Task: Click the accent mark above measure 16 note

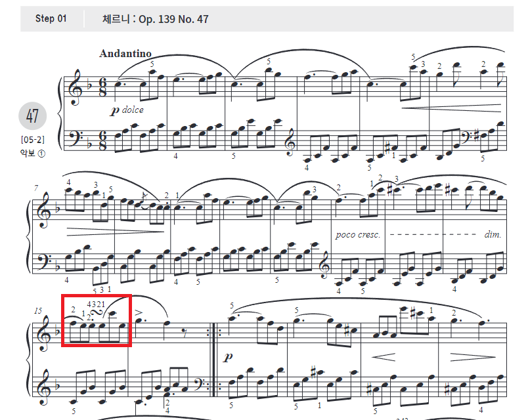Action: [139, 312]
